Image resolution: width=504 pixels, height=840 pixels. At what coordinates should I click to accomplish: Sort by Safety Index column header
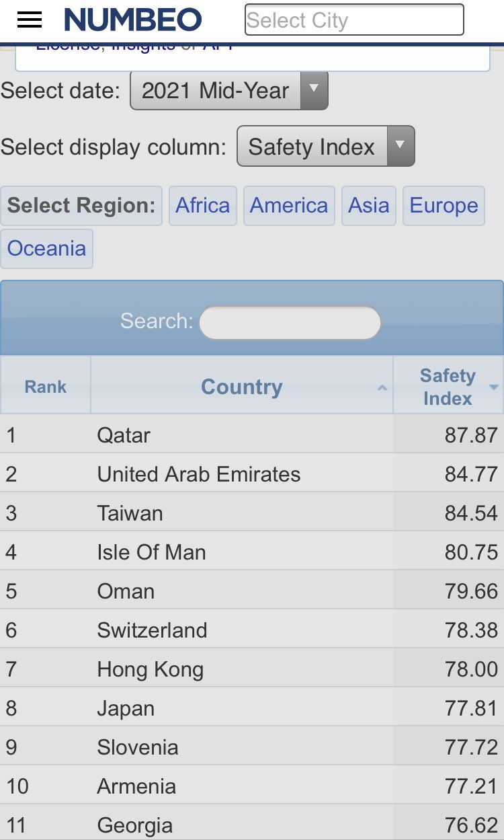pos(449,385)
